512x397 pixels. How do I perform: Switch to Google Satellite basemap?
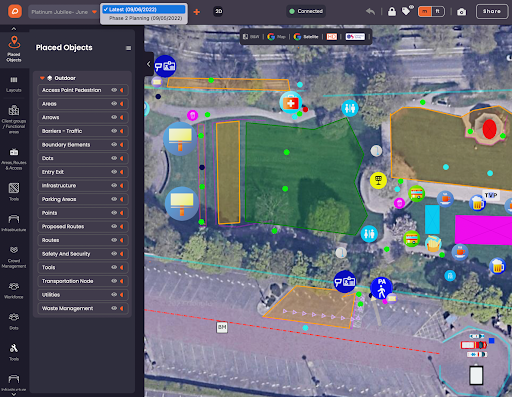(306, 37)
